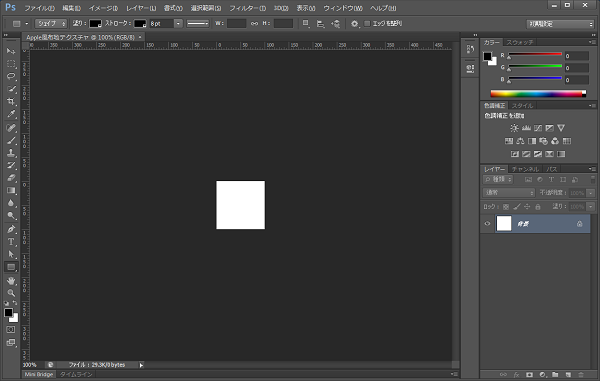Hide the background layer eye icon
Image resolution: width=600 pixels, height=381 pixels.
coord(487,224)
